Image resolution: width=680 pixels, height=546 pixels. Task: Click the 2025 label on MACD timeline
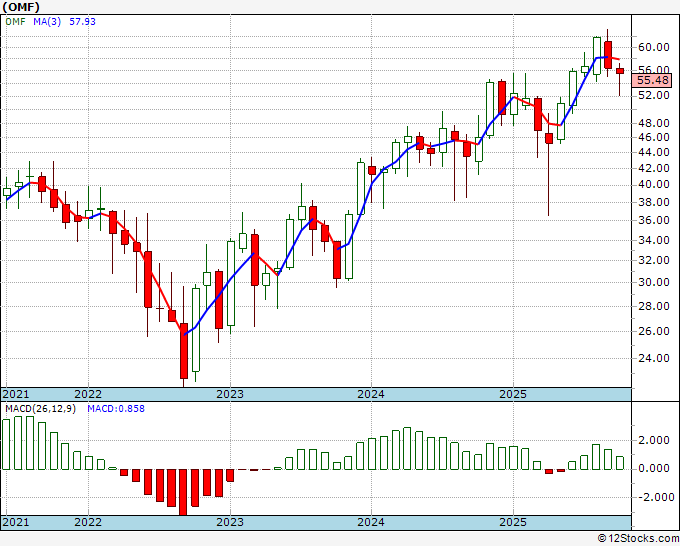click(x=513, y=522)
